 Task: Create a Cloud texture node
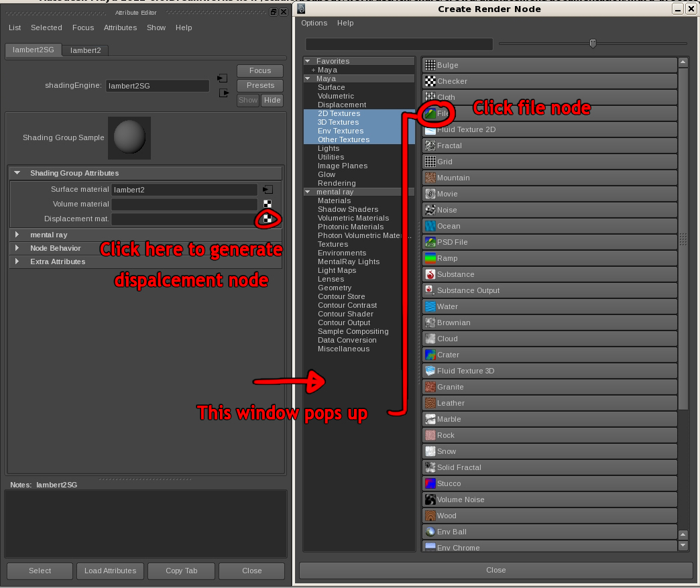(x=550, y=339)
